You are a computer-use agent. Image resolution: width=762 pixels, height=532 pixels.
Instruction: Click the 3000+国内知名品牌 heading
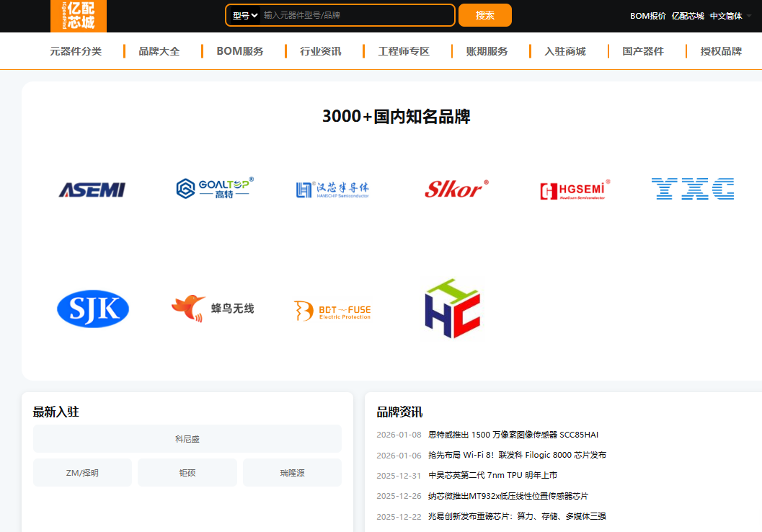click(396, 117)
